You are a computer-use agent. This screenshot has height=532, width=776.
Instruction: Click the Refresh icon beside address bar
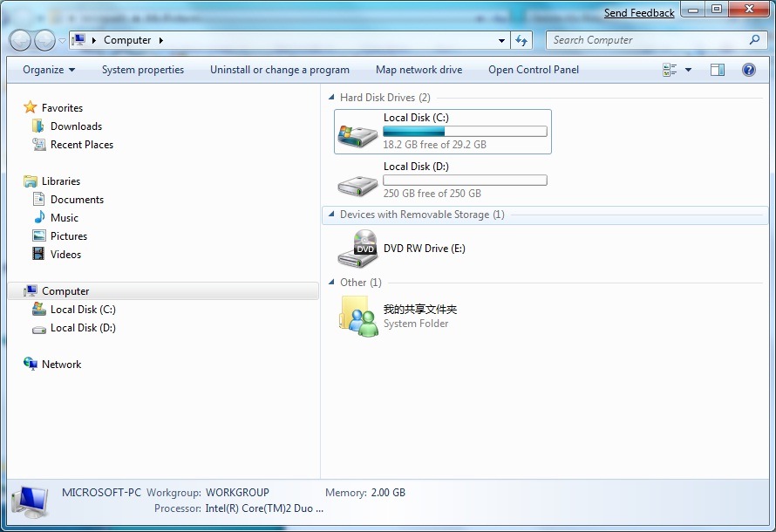coord(521,40)
